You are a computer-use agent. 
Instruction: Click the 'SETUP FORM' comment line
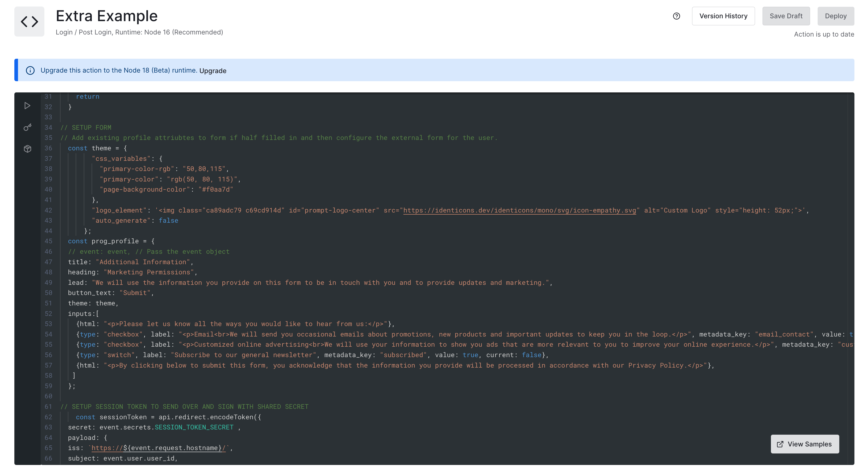86,128
